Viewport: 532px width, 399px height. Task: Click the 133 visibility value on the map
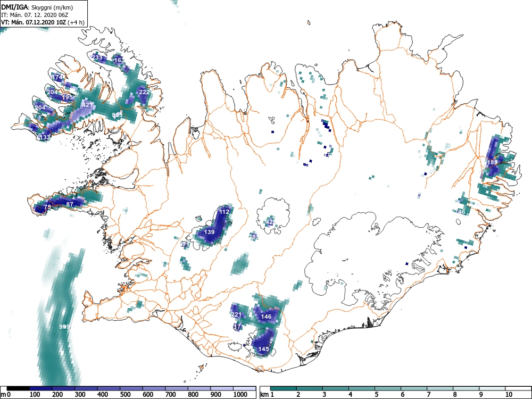45,137
